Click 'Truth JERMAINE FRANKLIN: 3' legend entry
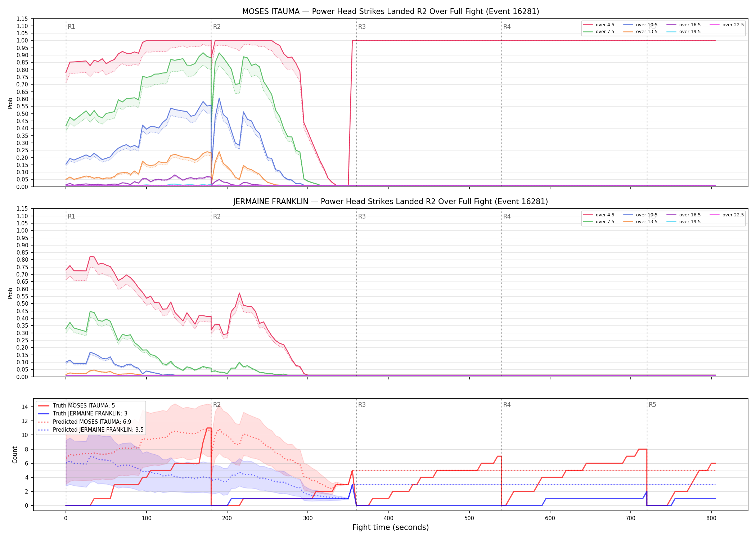 pos(82,414)
